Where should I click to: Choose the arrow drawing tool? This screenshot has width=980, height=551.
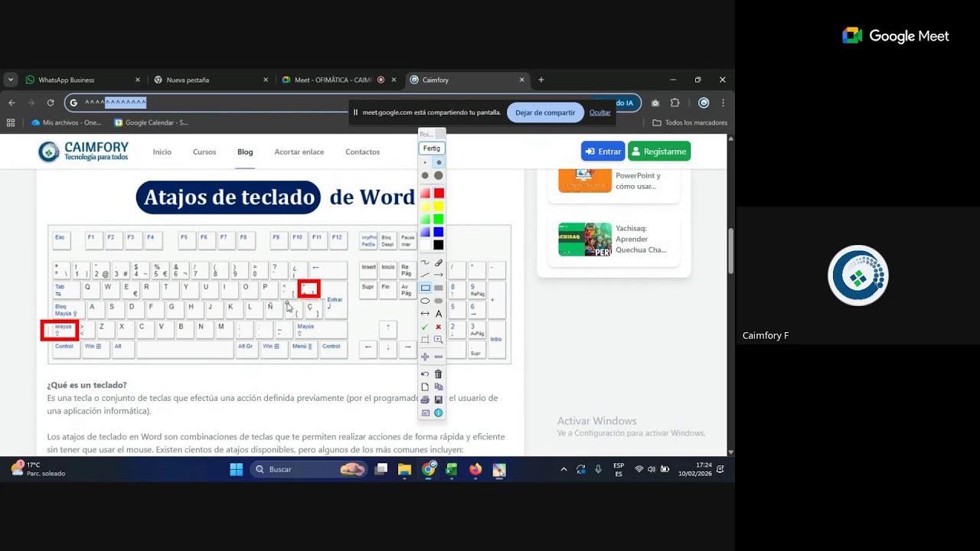[439, 275]
